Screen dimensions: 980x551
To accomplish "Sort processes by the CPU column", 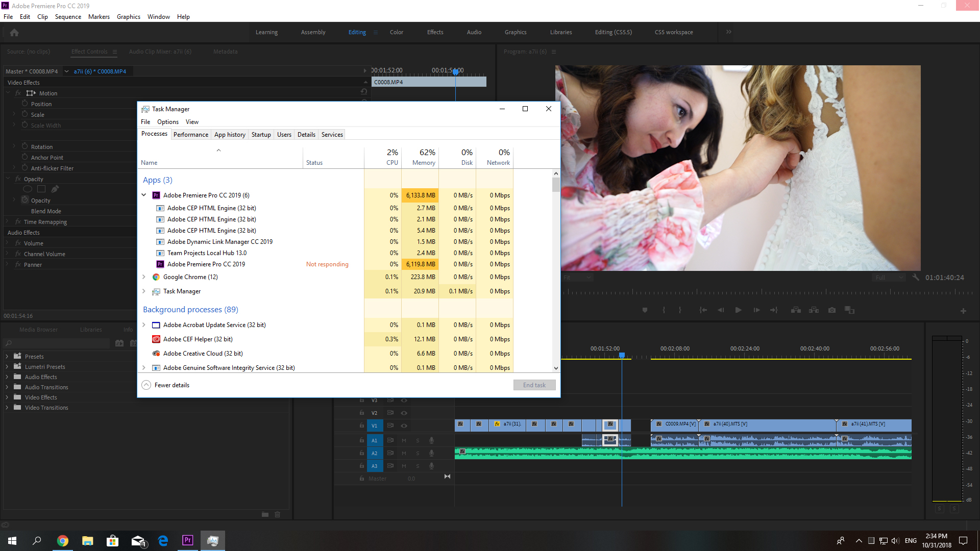I will point(383,157).
